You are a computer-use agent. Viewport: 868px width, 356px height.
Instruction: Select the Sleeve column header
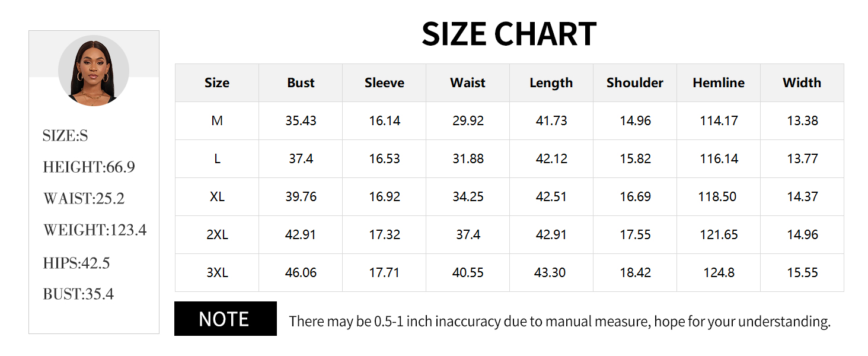point(384,83)
